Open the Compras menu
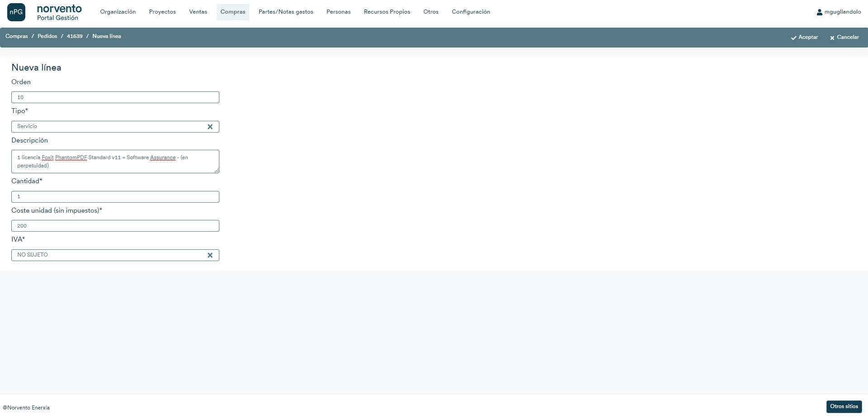Screen dimensions: 868x419 click(x=233, y=12)
